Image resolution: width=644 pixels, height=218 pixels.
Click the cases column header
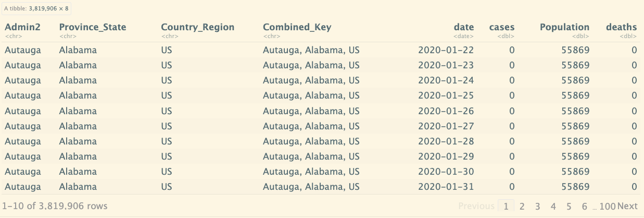502,27
